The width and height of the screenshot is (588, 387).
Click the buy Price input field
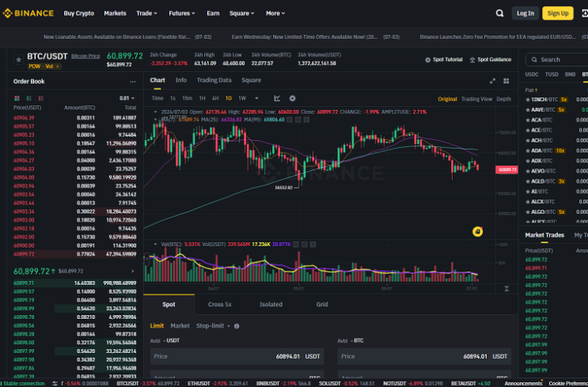tap(237, 356)
